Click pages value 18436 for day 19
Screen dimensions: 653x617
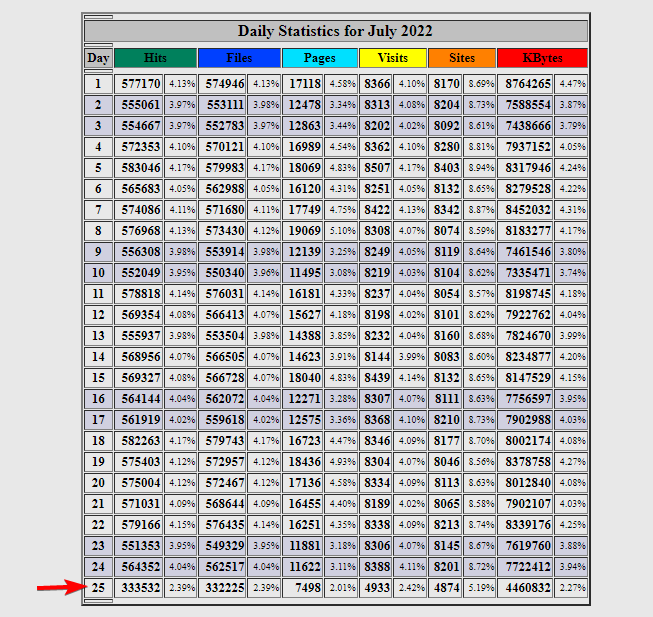point(303,461)
